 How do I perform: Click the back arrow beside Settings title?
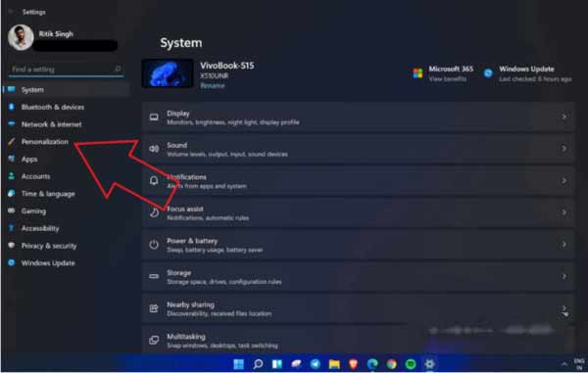pyautogui.click(x=11, y=12)
